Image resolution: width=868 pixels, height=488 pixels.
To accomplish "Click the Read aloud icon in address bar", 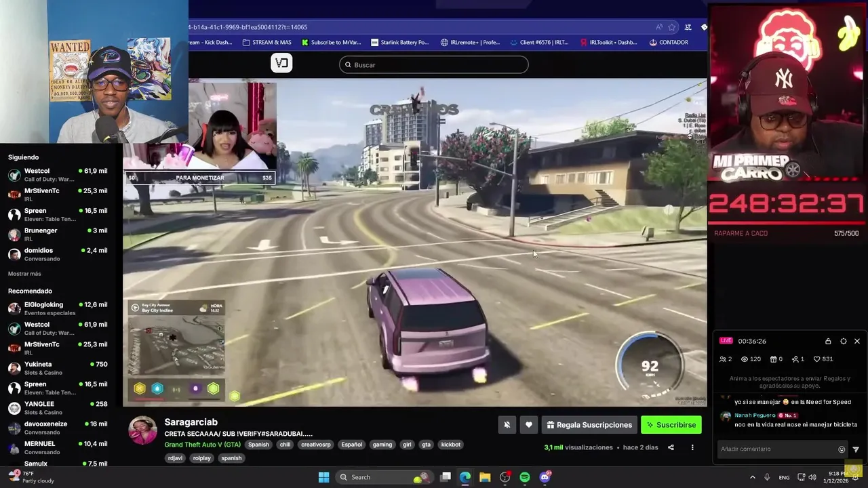I will click(x=659, y=27).
